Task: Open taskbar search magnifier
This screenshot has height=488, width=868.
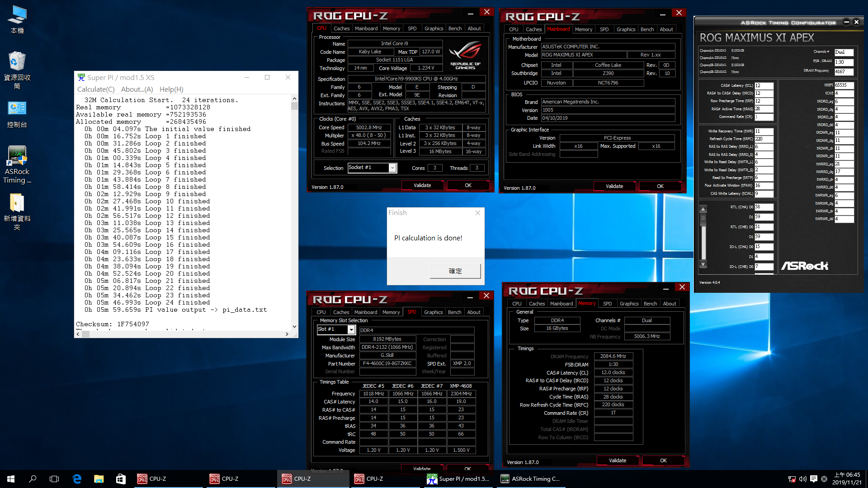Action: (33, 479)
